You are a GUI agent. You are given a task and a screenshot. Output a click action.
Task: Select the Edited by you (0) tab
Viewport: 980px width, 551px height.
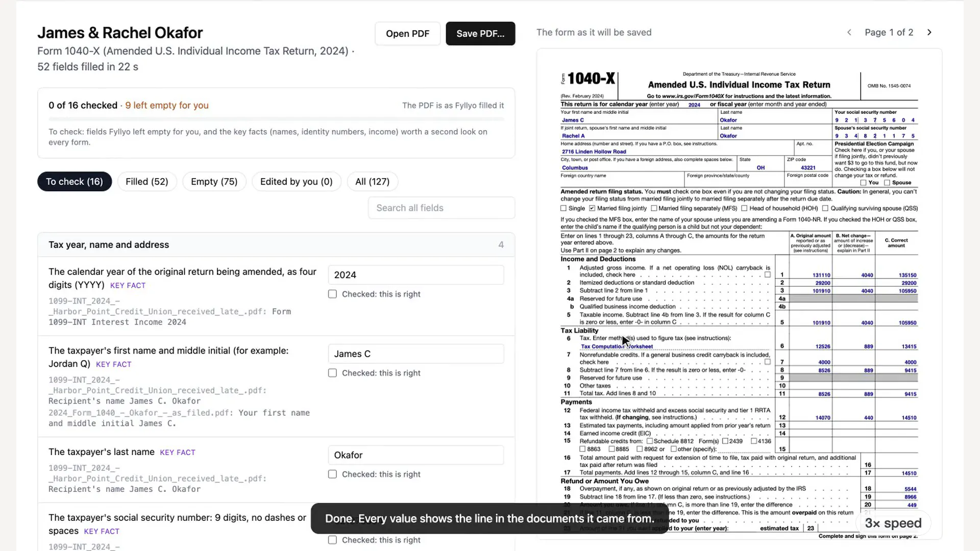297,182
